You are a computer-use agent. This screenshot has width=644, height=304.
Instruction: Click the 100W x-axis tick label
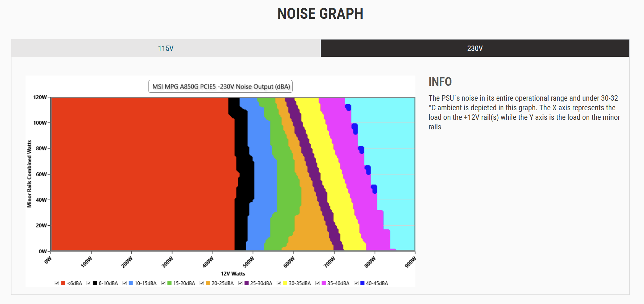(87, 262)
